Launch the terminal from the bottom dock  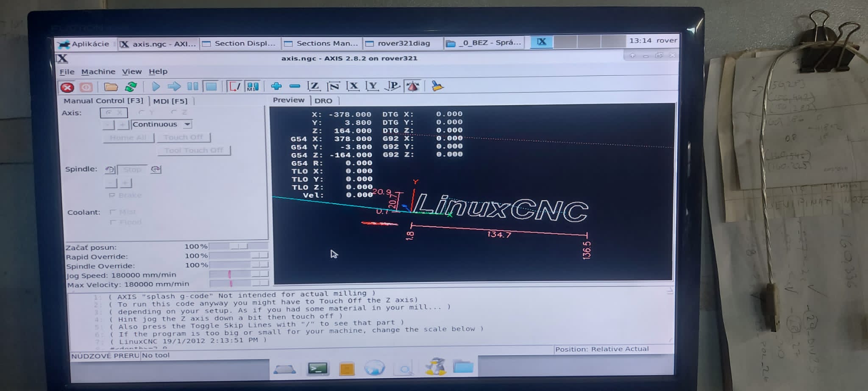(x=318, y=369)
